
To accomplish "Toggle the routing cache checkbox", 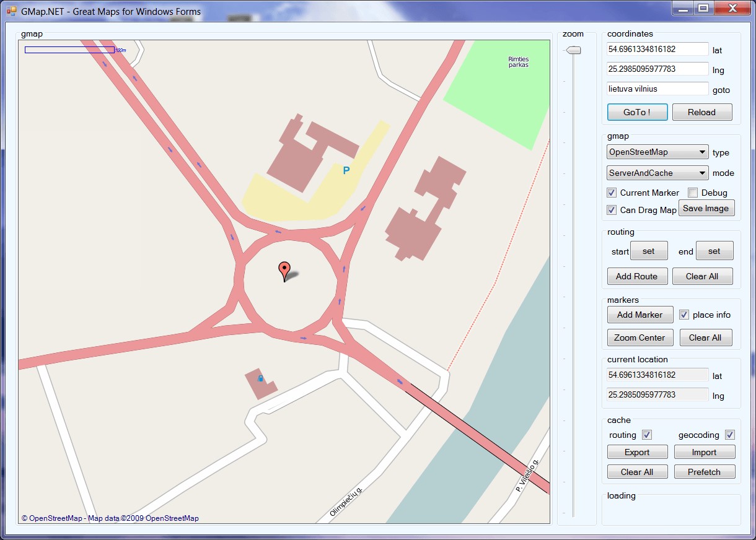I will pos(647,435).
